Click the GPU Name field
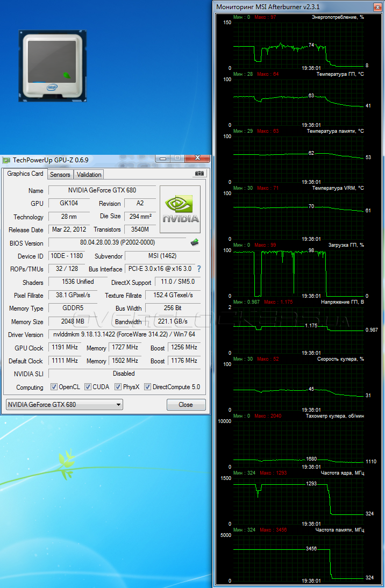Screen dimensions: 385x588 coord(102,190)
